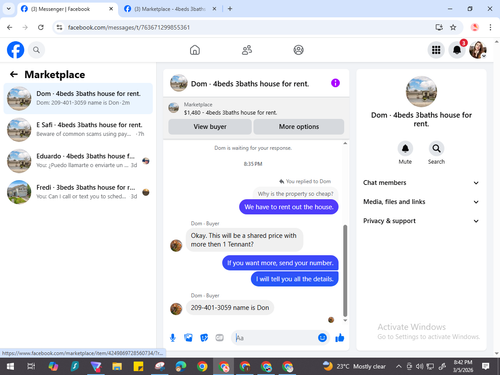Choose a sticker using the sticker icon
This screenshot has width=500, height=375.
(x=204, y=338)
